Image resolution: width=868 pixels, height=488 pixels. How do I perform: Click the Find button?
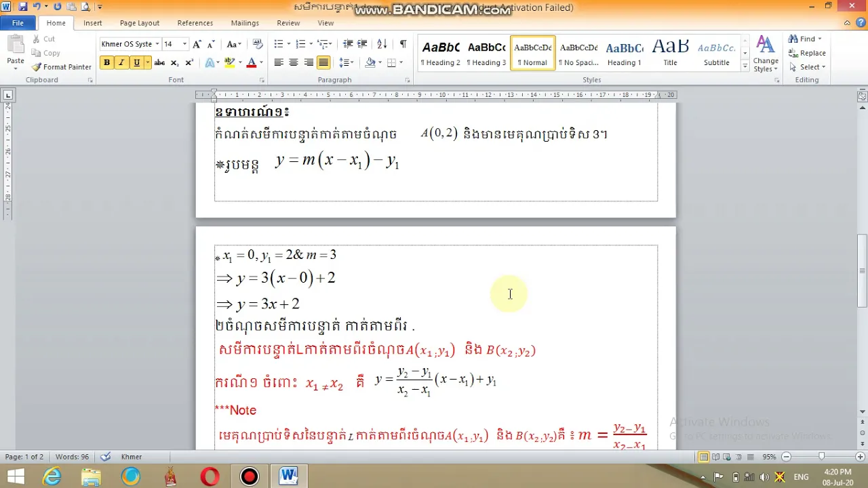(x=805, y=39)
